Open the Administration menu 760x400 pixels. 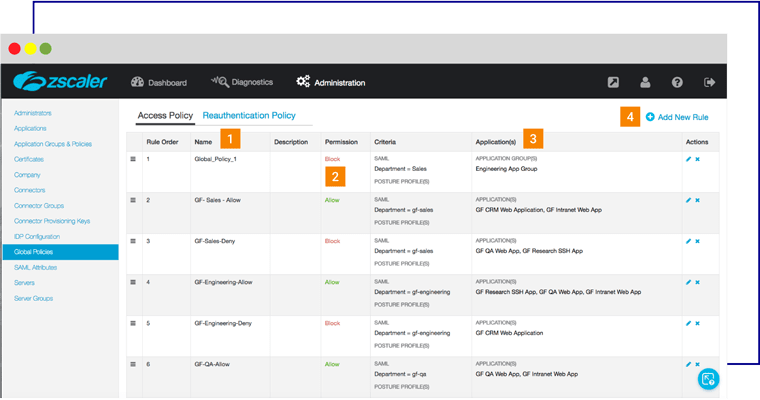tap(330, 82)
